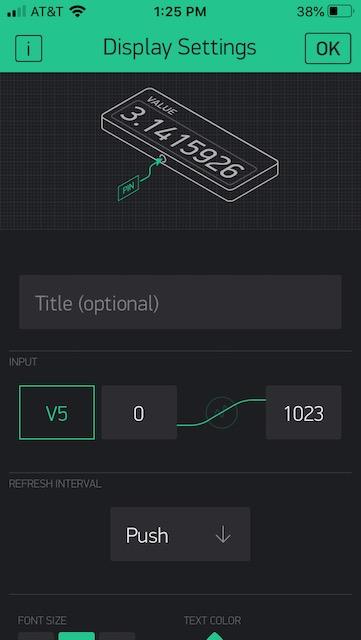Tap the battery icon in status bar
The image size is (361, 640).
pos(341,11)
